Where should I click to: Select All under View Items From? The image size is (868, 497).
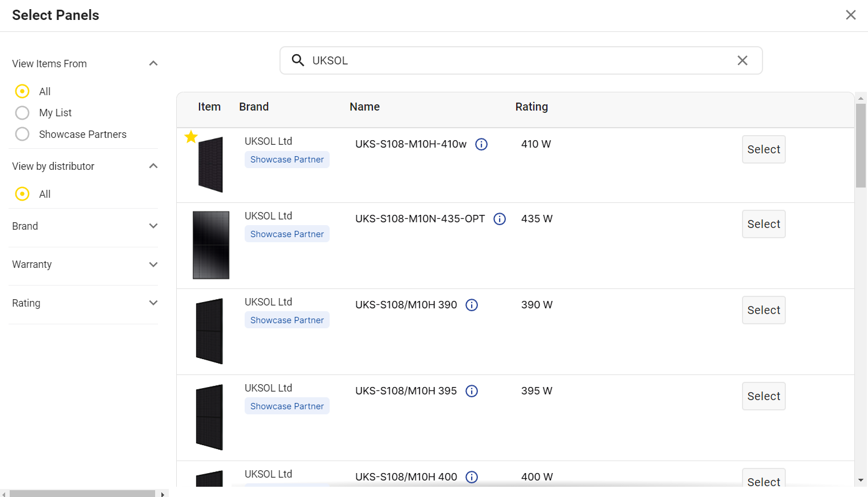[x=22, y=91]
